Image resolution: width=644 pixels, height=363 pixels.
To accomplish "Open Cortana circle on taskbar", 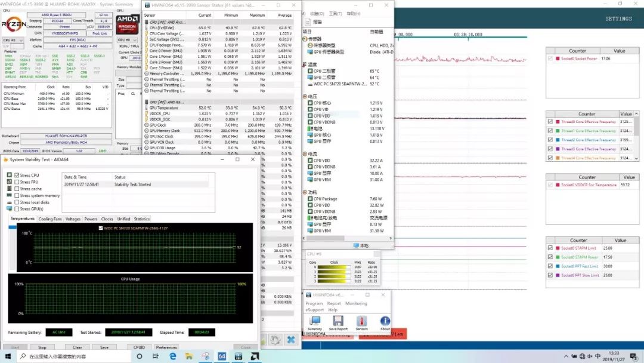I will (139, 356).
